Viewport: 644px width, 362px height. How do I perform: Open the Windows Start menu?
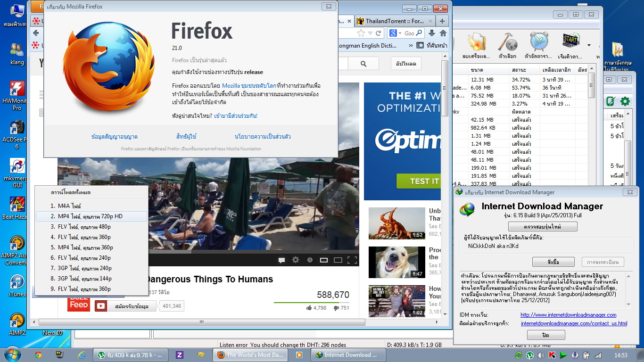11,354
